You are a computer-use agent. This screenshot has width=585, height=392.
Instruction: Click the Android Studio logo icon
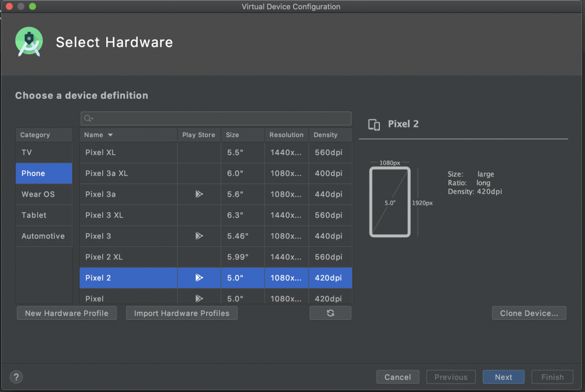click(29, 42)
